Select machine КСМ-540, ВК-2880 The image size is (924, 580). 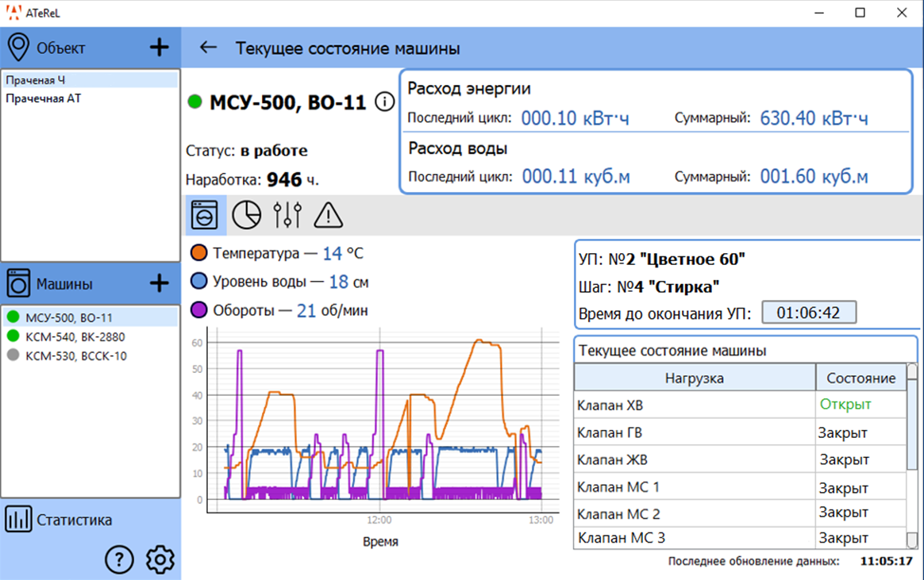pyautogui.click(x=90, y=336)
